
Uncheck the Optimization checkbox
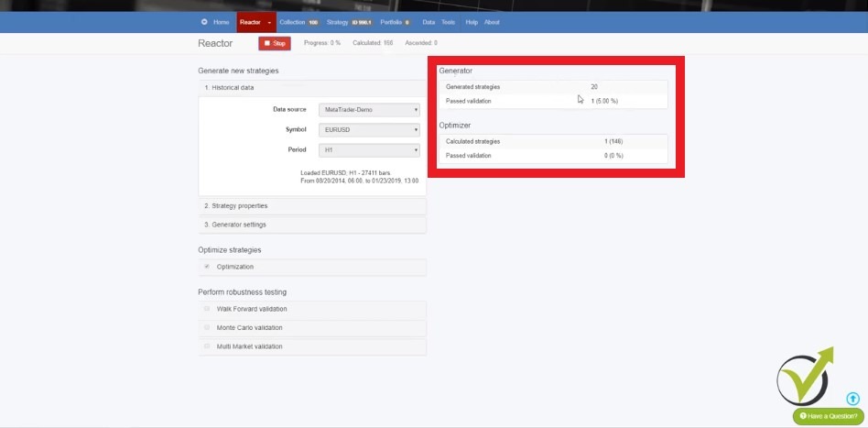coord(207,267)
